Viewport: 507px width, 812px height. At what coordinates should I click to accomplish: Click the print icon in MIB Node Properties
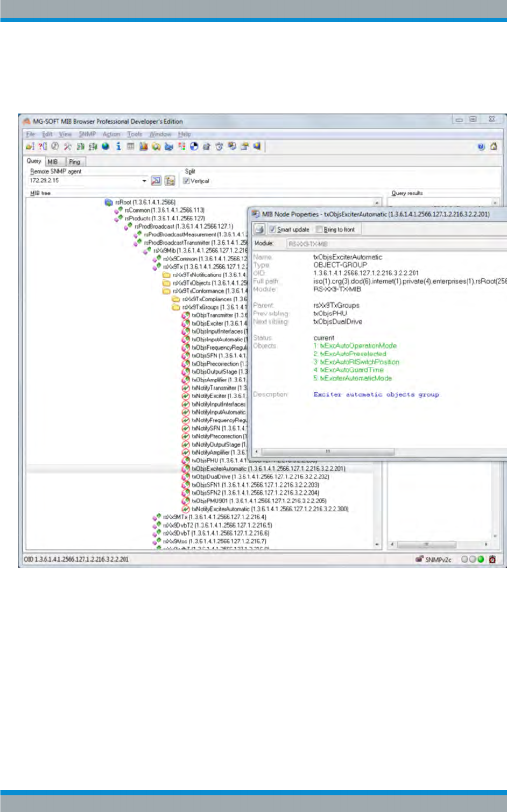pos(259,230)
